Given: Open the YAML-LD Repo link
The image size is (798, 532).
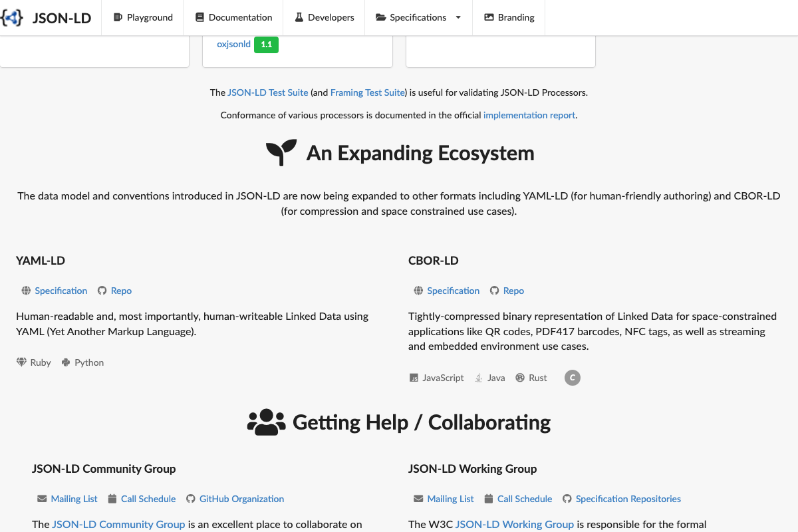Looking at the screenshot, I should (x=121, y=291).
